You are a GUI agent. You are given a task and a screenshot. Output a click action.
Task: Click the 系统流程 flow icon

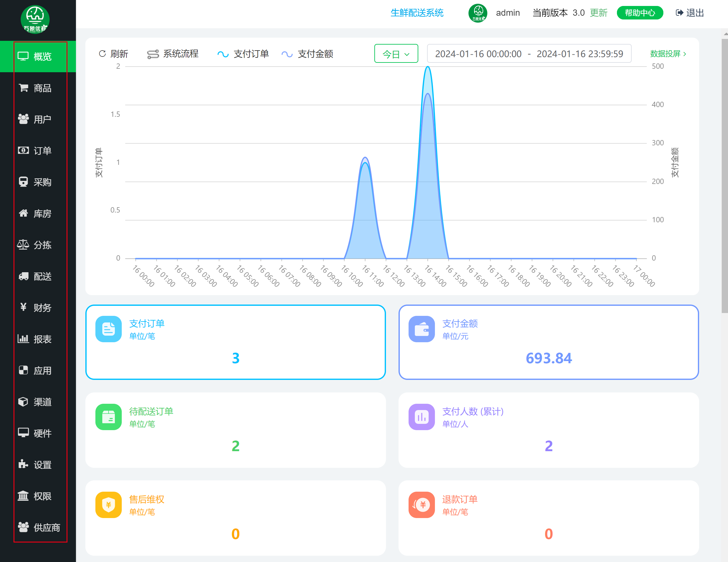pos(153,54)
